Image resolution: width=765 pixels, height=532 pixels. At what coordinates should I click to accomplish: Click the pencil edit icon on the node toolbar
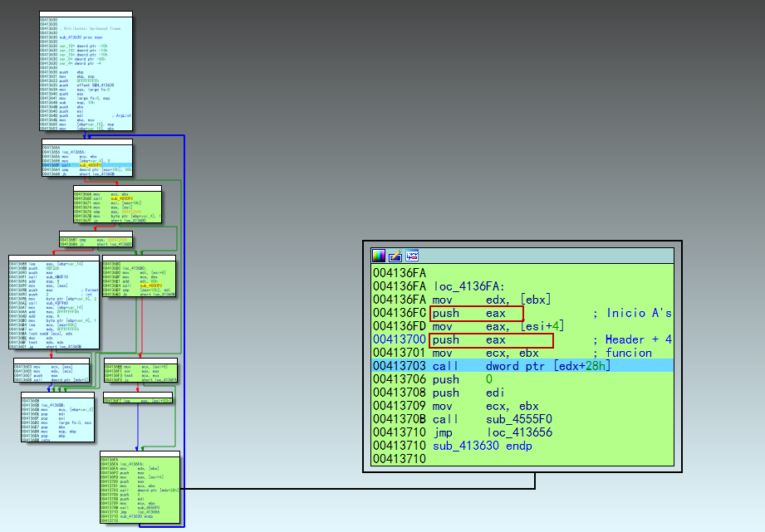[x=395, y=256]
